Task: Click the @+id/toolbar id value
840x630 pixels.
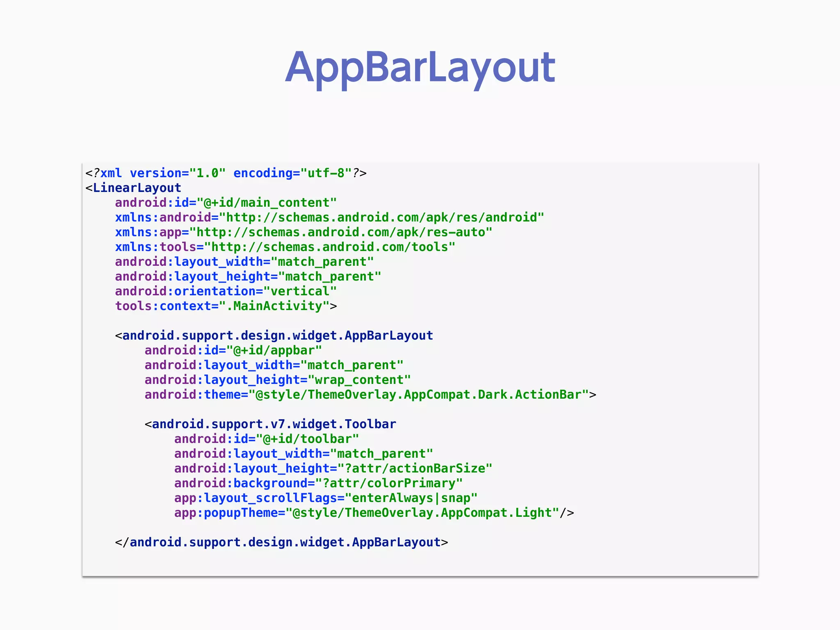Action: tap(308, 439)
